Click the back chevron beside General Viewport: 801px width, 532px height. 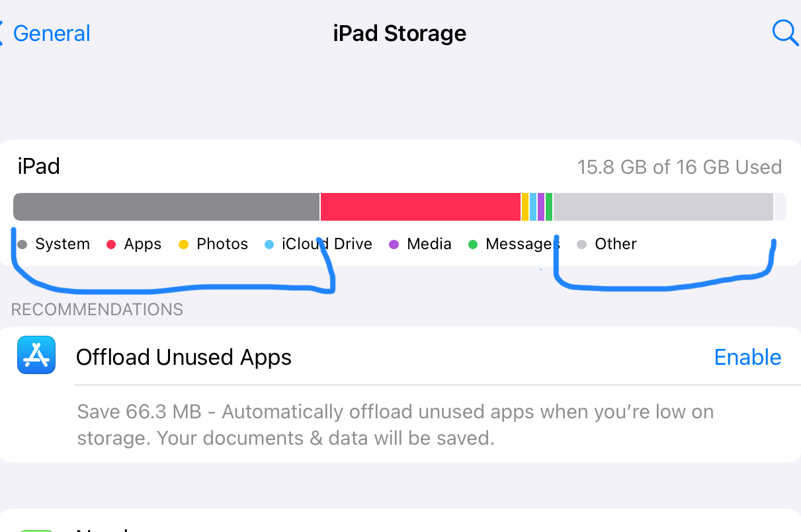[x=2, y=33]
